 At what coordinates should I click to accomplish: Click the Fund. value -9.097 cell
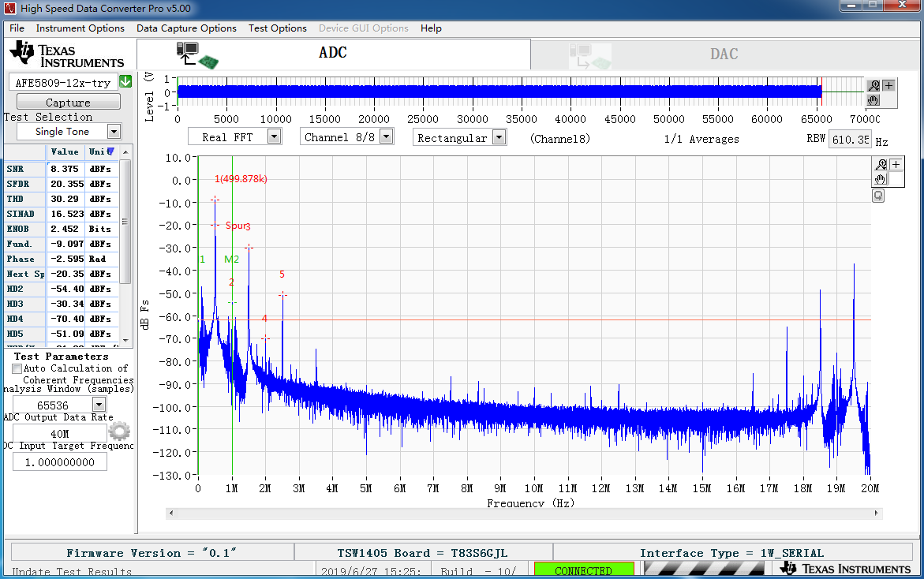click(x=66, y=244)
